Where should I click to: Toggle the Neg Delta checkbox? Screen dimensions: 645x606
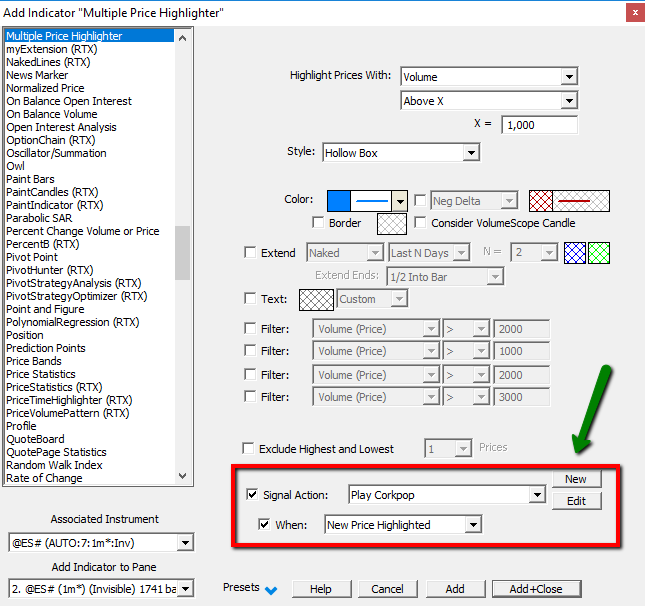(420, 200)
